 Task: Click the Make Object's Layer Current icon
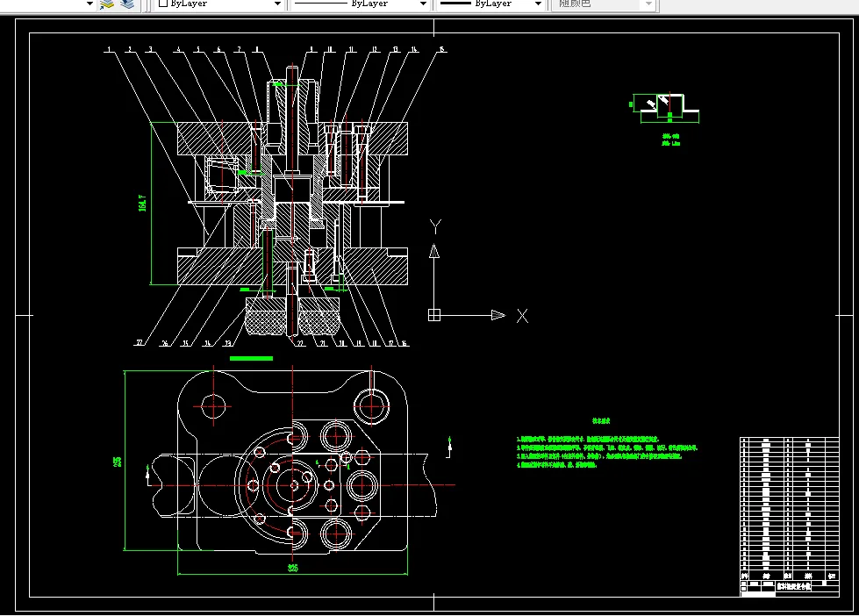coord(107,4)
